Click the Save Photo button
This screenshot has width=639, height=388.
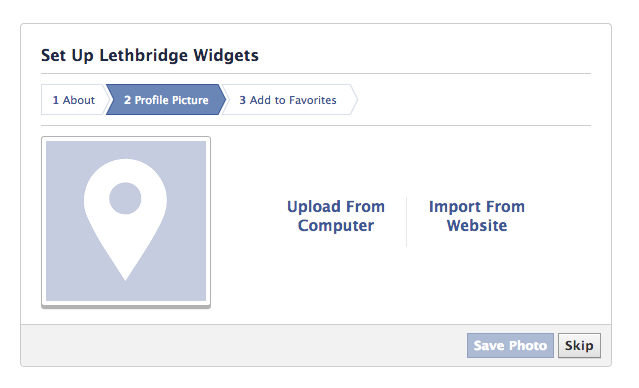pyautogui.click(x=510, y=346)
